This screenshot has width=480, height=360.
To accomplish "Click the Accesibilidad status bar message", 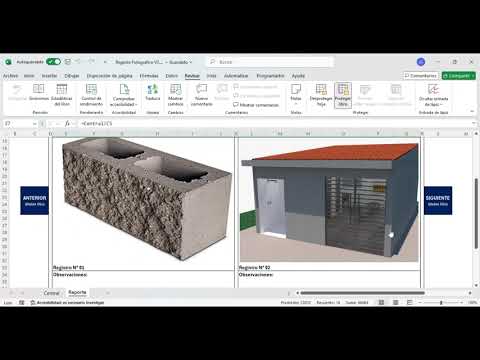I will coord(67,303).
